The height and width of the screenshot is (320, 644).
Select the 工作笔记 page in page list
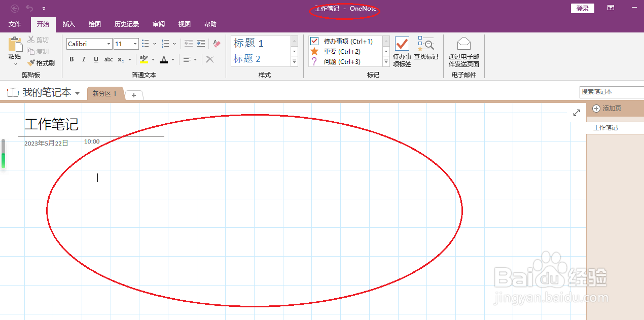(615, 128)
